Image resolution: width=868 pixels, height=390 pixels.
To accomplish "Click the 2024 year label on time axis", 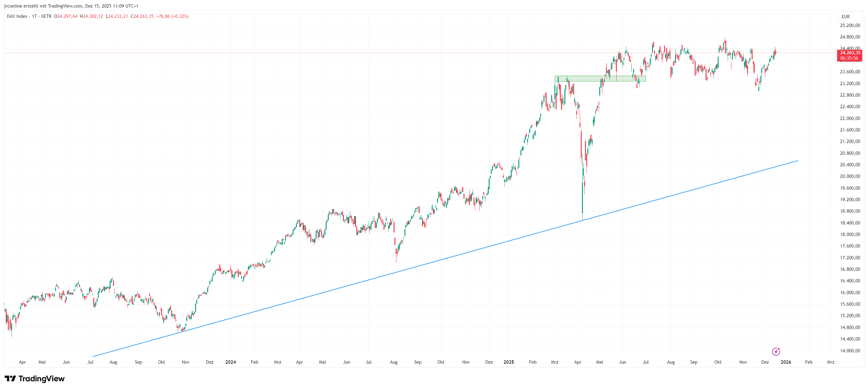I will (x=231, y=362).
